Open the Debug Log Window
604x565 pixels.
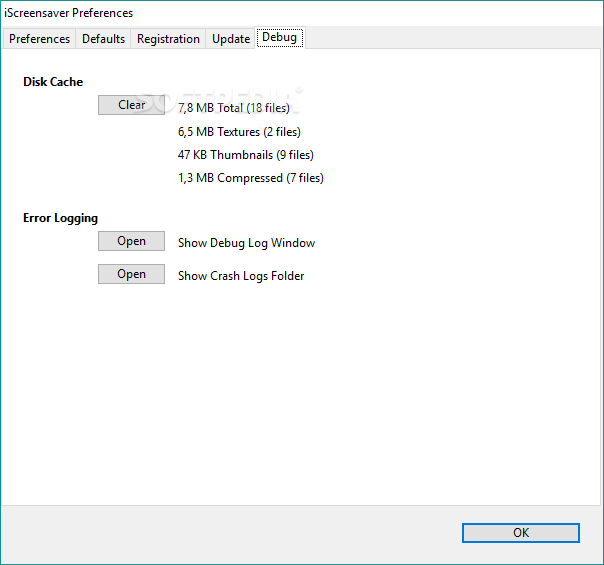point(131,241)
